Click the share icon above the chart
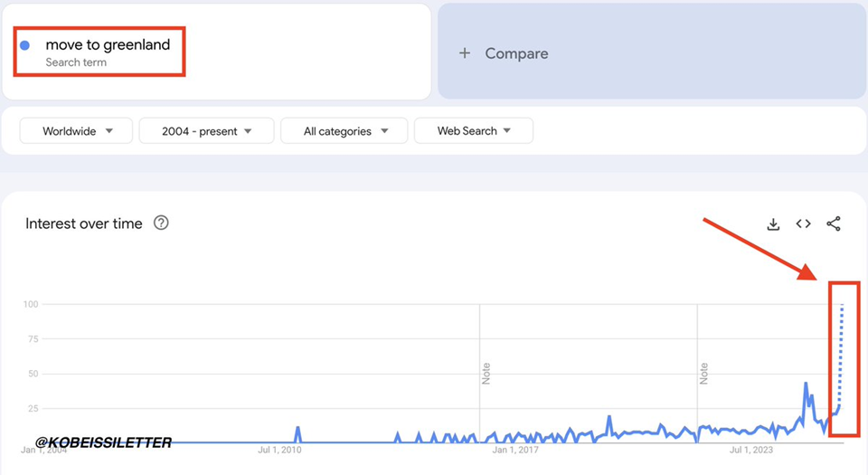868x475 pixels. click(x=834, y=224)
